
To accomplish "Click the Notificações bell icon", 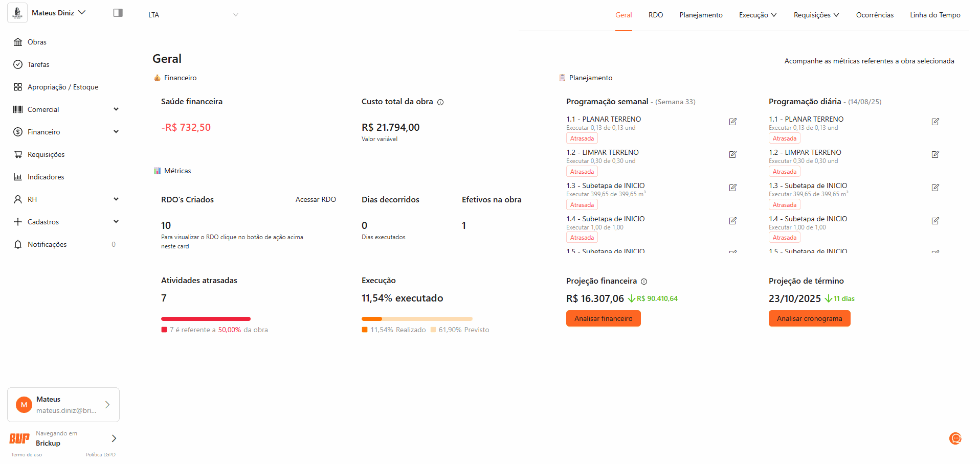I will coord(18,244).
